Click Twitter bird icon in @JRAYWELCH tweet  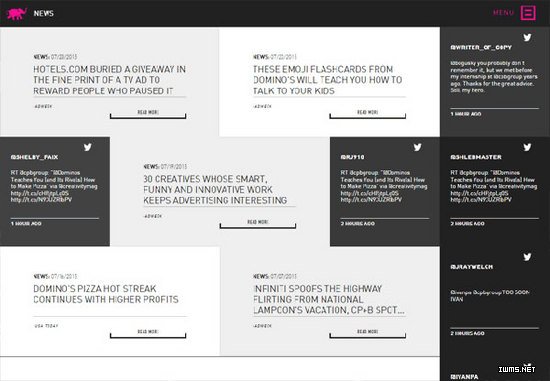[x=527, y=257]
